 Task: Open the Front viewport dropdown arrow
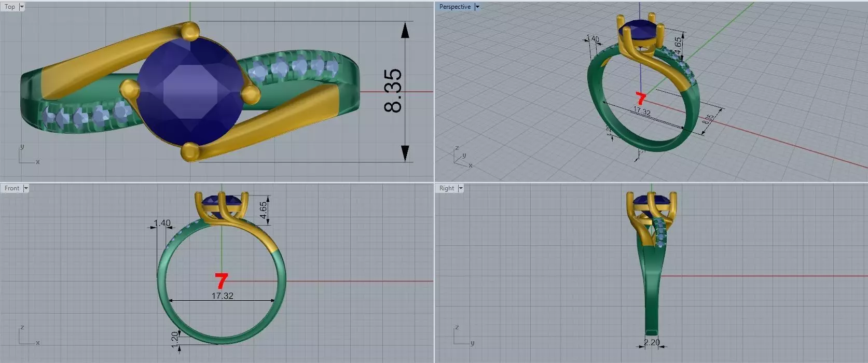pos(26,188)
